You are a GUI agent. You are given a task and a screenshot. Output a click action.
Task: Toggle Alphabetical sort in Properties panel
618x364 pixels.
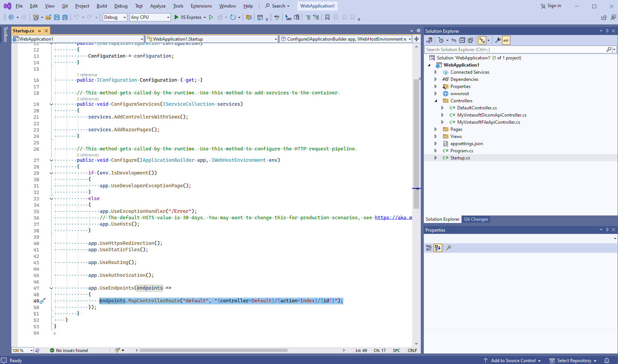point(438,248)
